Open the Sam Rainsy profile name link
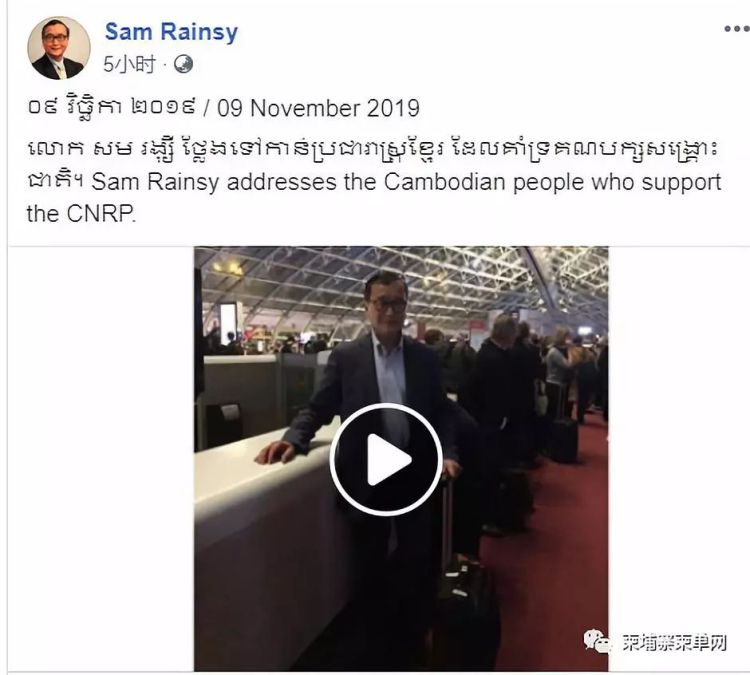This screenshot has height=675, width=750. (171, 32)
